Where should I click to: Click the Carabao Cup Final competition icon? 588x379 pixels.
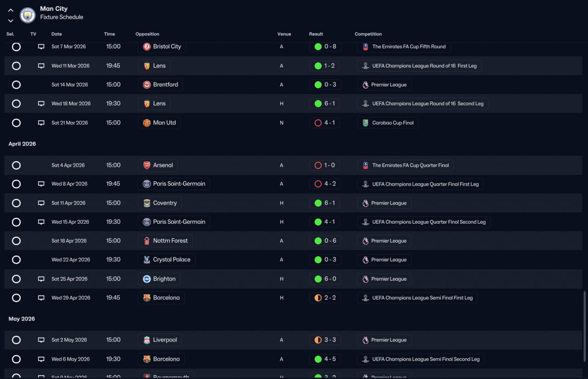[365, 123]
